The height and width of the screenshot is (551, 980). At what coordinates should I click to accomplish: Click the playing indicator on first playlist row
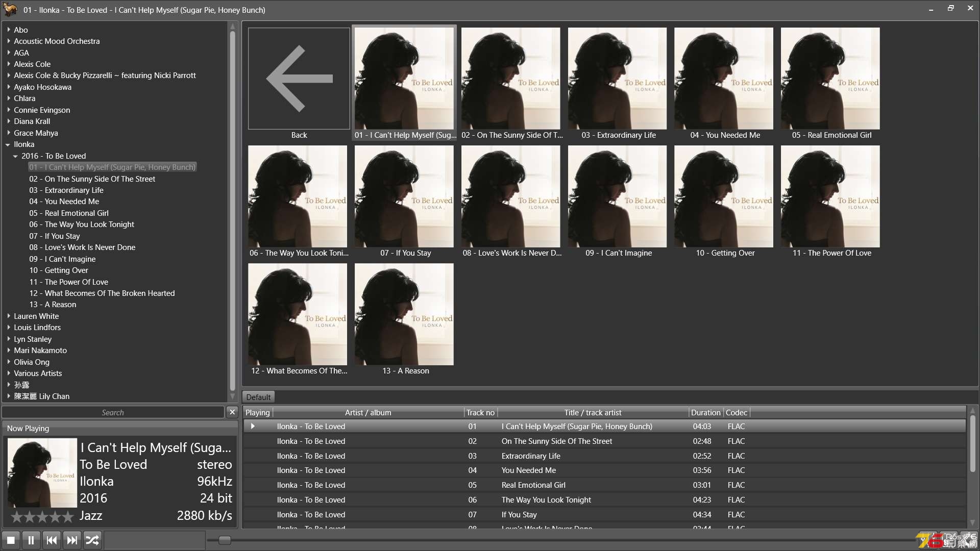(x=253, y=426)
